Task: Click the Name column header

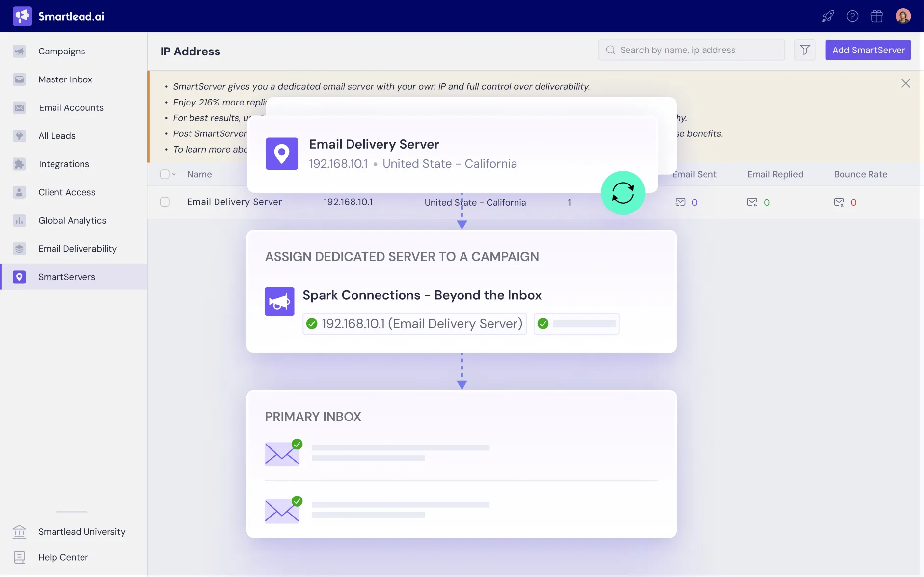Action: (x=200, y=174)
